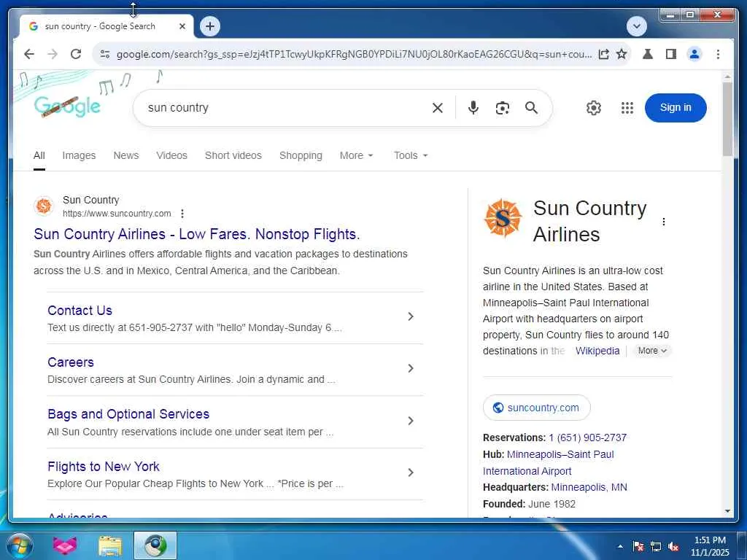
Task: Click the page vertical scrollbar thumb
Action: [x=727, y=119]
